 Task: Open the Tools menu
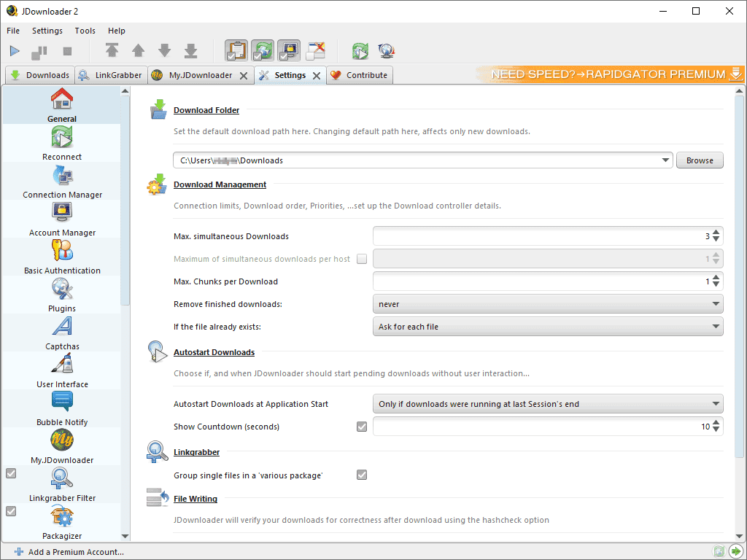[85, 31]
